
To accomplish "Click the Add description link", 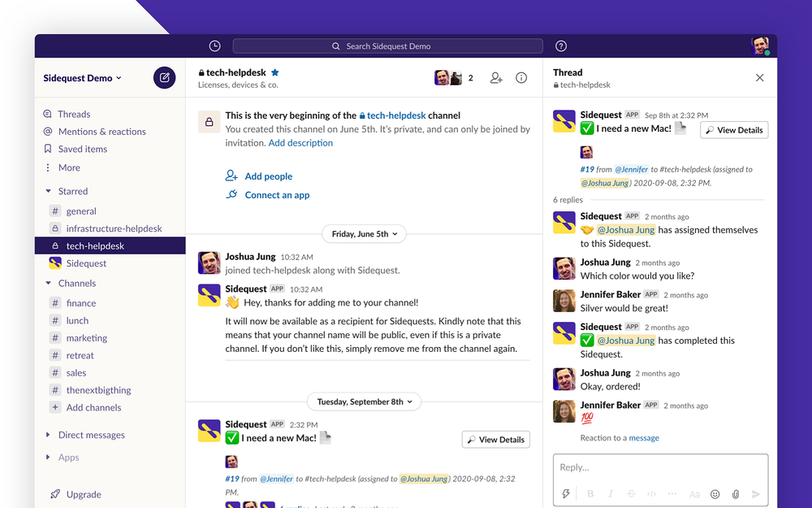I will pos(300,143).
